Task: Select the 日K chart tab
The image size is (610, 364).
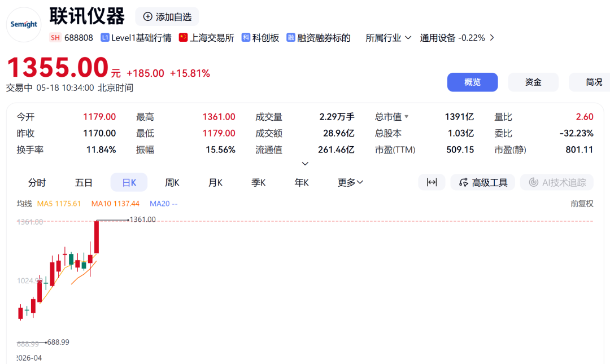Action: tap(129, 182)
